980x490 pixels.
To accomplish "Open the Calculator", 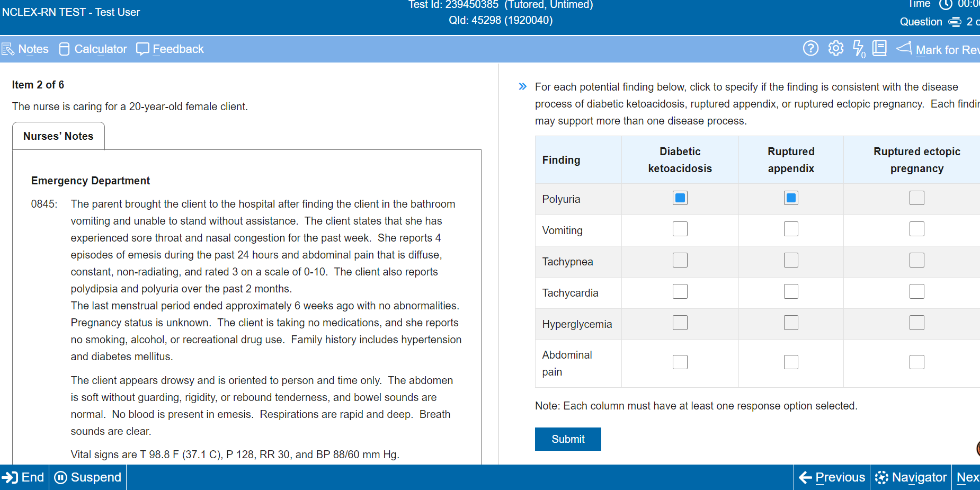I will tap(93, 49).
